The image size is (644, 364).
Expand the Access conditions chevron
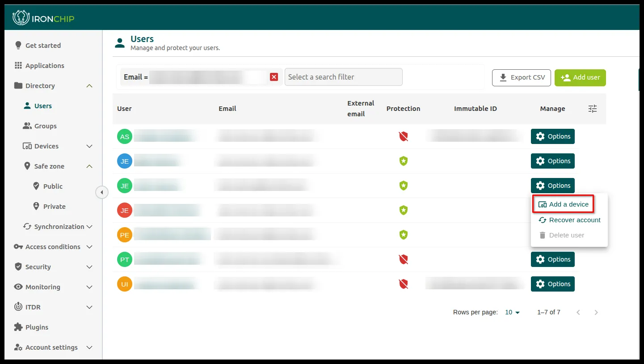click(89, 247)
